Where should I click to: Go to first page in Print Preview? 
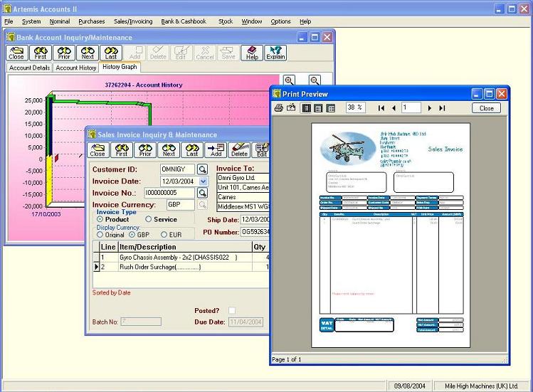(381, 108)
